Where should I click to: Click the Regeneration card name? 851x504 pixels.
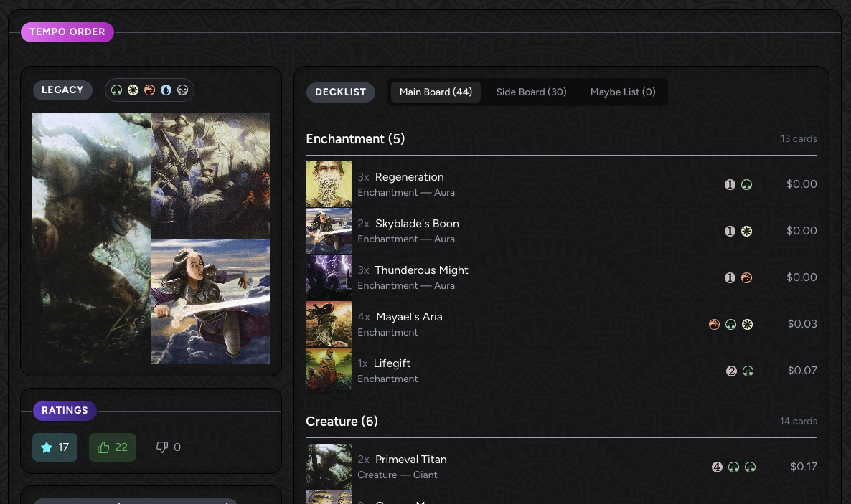[409, 177]
